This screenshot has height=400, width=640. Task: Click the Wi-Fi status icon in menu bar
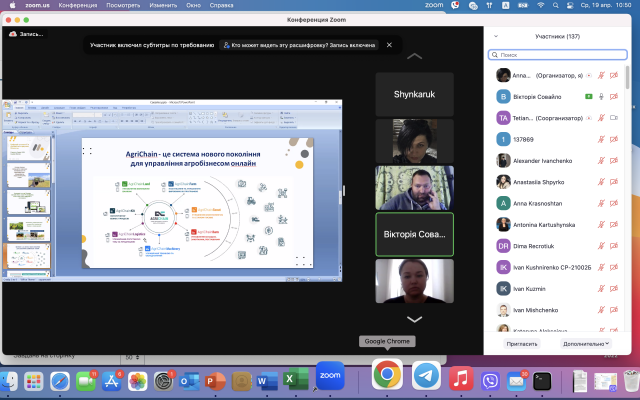click(540, 5)
